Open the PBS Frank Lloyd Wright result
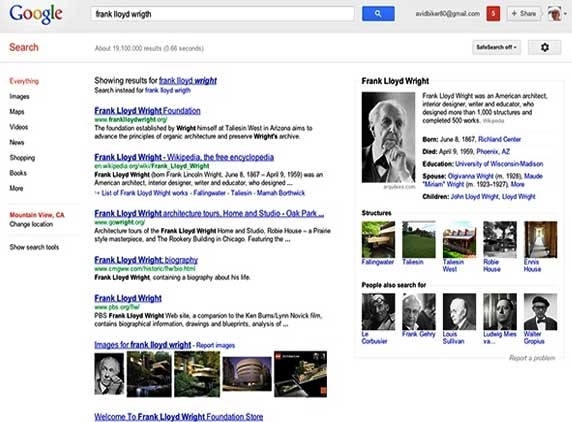 128,298
